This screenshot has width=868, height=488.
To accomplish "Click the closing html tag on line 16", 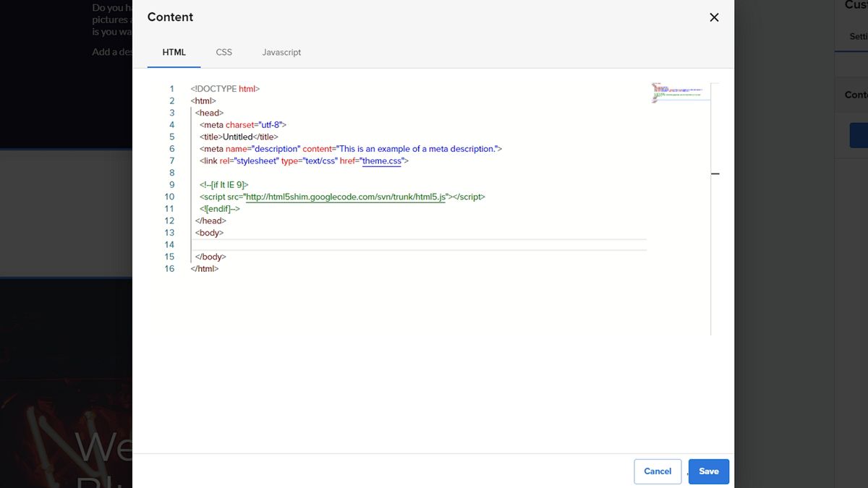I will click(205, 269).
